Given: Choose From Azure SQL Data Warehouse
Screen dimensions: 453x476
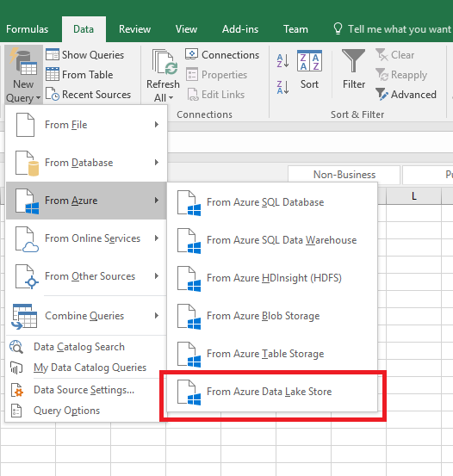Looking at the screenshot, I should 272,240.
